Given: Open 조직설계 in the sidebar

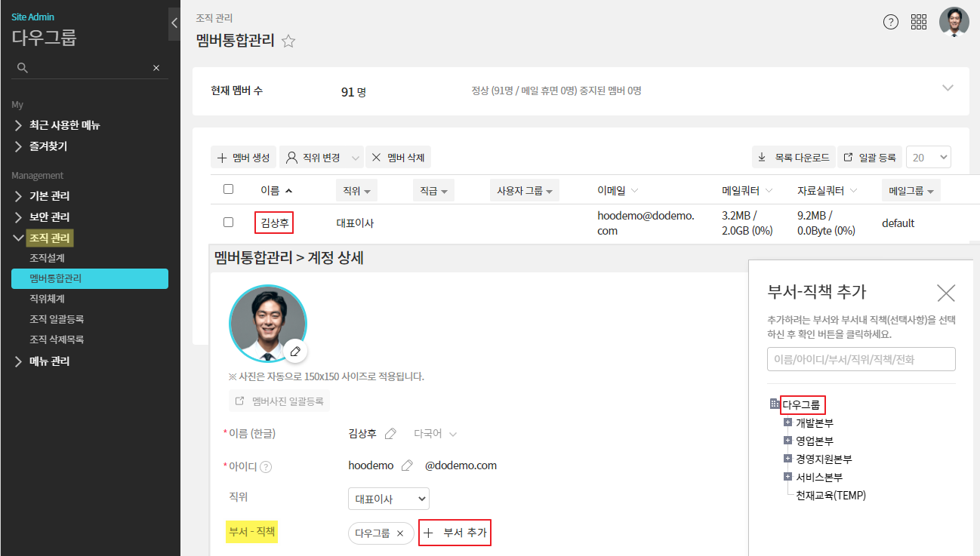Looking at the screenshot, I should tap(47, 258).
